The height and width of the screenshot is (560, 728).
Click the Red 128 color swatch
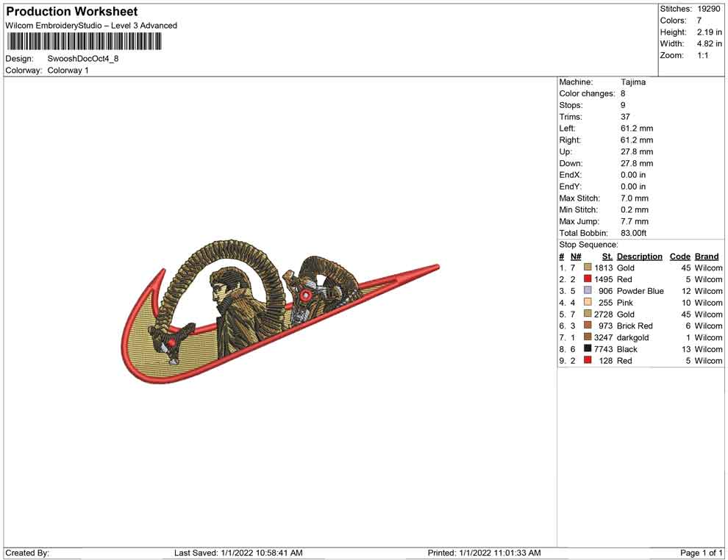tap(588, 360)
